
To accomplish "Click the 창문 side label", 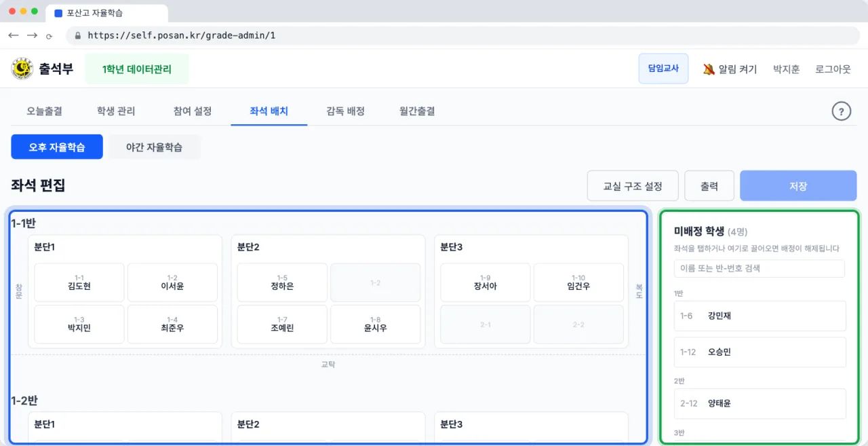I will tap(19, 292).
